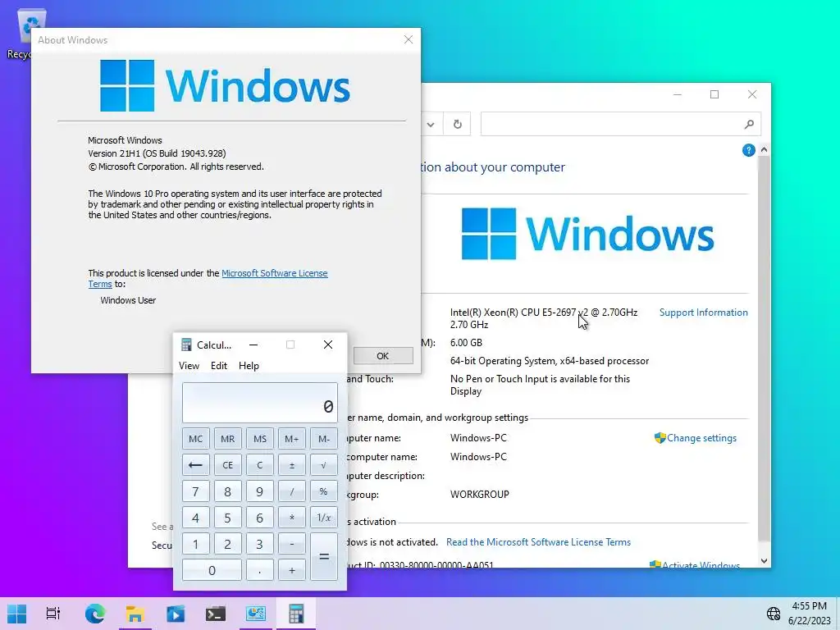Click the reciprocal 1/x key
The image size is (840, 630).
[x=324, y=518]
